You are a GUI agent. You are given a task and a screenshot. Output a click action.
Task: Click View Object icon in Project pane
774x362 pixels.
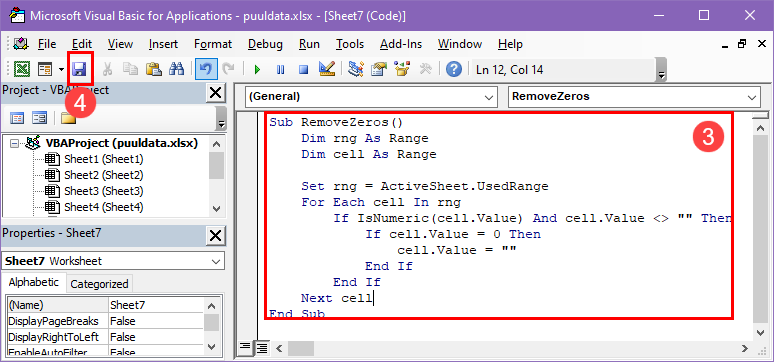click(x=39, y=118)
